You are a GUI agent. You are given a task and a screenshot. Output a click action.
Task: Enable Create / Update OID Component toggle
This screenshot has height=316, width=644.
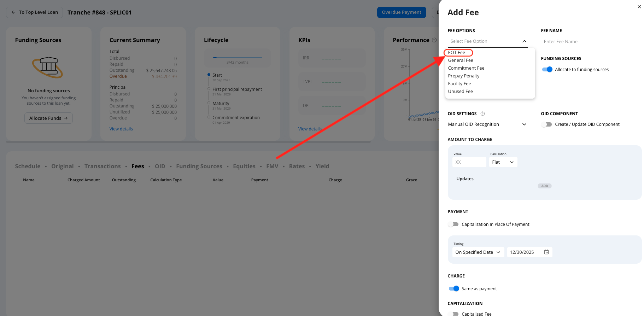click(547, 124)
